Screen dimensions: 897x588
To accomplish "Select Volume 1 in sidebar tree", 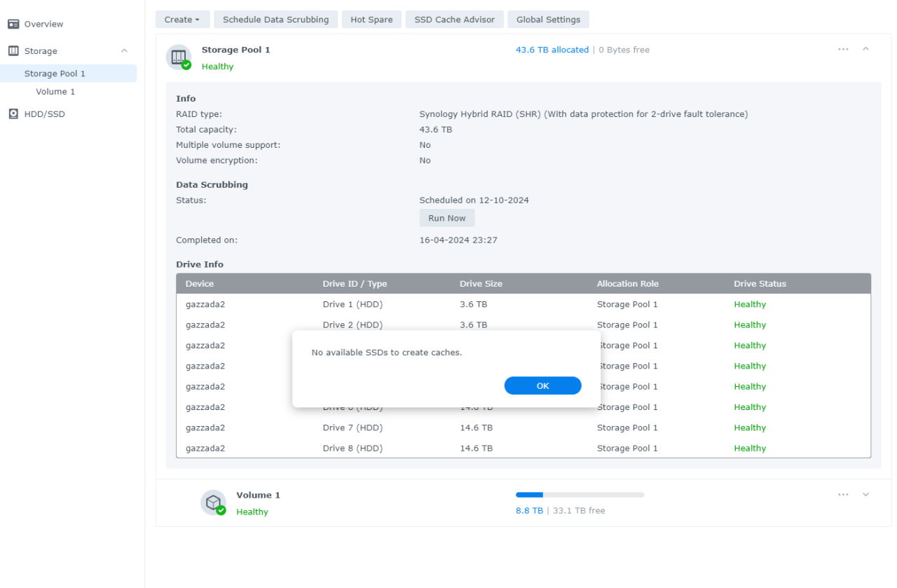I will click(x=55, y=92).
